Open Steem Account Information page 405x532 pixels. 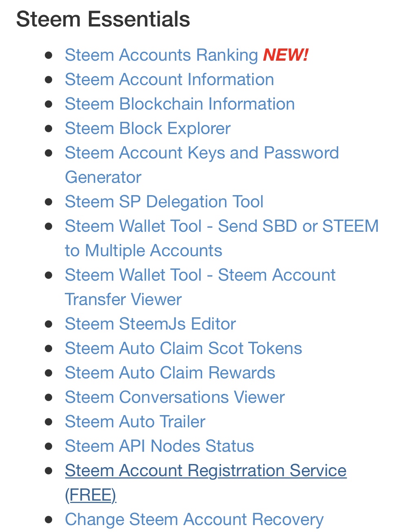[x=169, y=79]
